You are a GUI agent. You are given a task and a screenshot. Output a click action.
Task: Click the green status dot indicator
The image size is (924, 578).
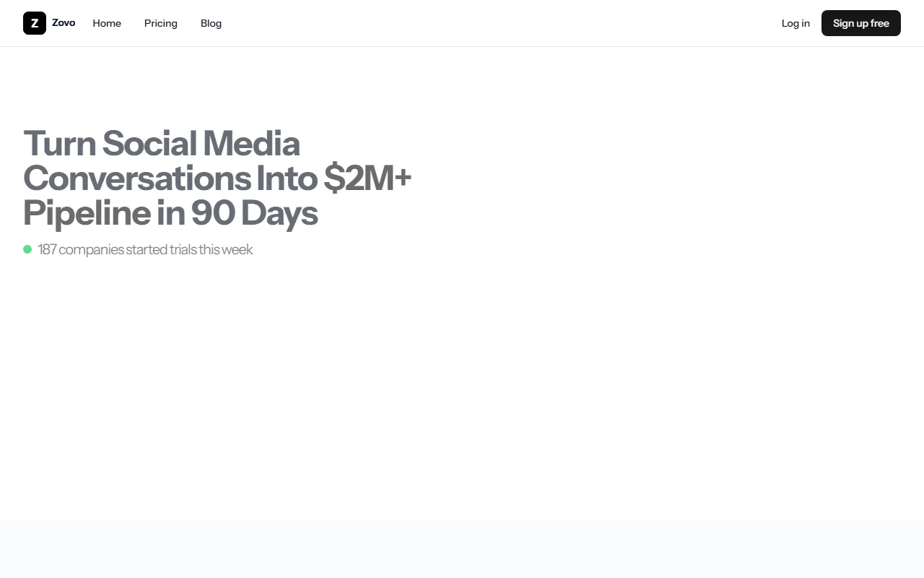click(27, 249)
